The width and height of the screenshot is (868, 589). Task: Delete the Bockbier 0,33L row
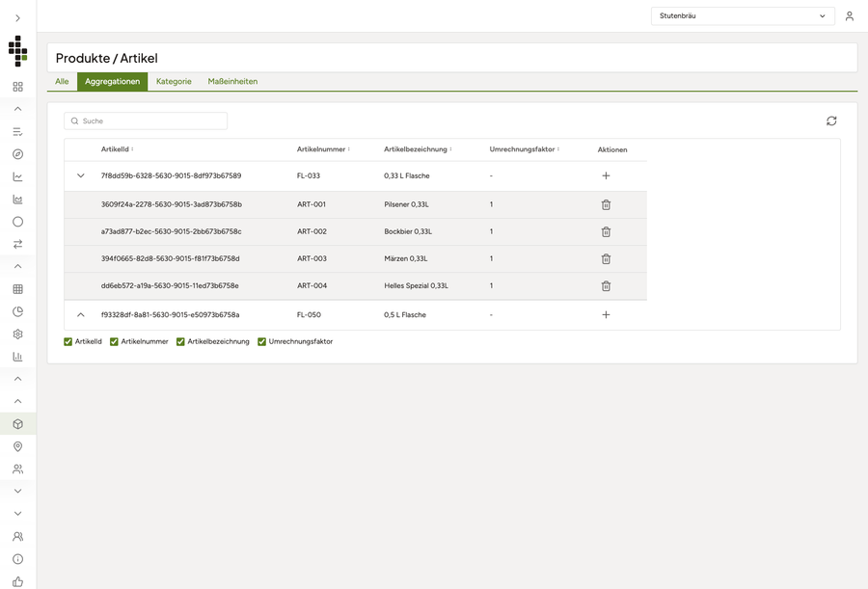click(x=606, y=232)
